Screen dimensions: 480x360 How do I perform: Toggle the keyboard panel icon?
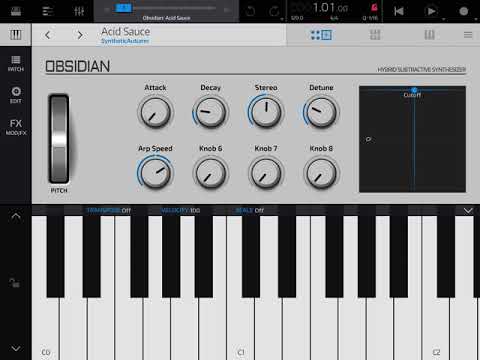click(16, 35)
